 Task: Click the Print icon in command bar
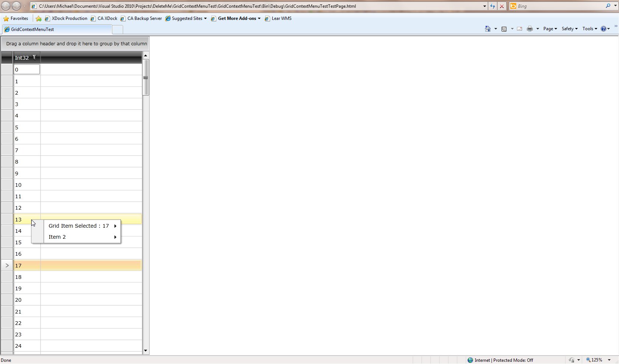(530, 29)
